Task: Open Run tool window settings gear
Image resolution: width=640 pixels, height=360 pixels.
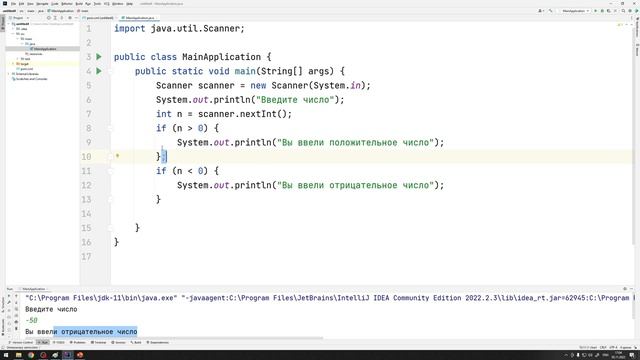Action: point(625,289)
